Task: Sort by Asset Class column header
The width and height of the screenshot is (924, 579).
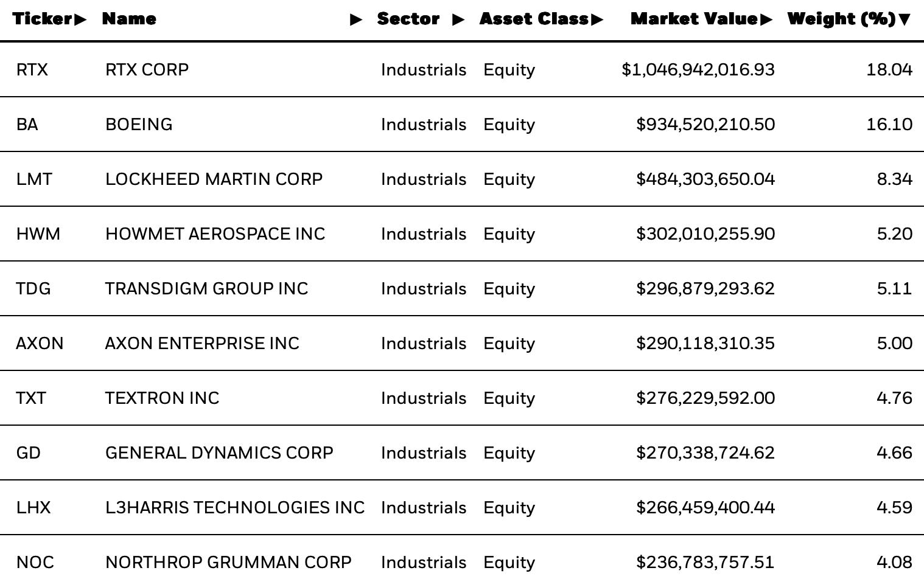Action: [534, 19]
